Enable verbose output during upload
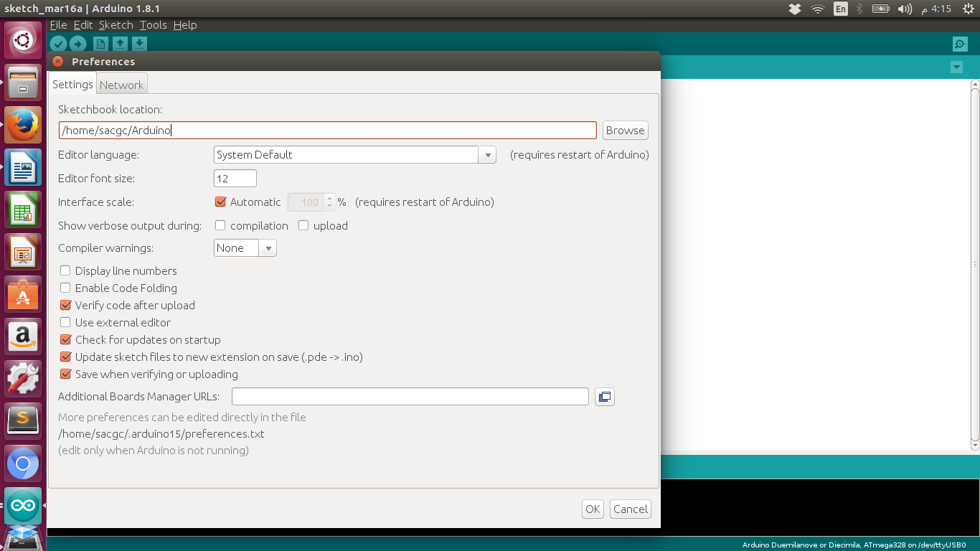This screenshot has width=980, height=551. (303, 225)
